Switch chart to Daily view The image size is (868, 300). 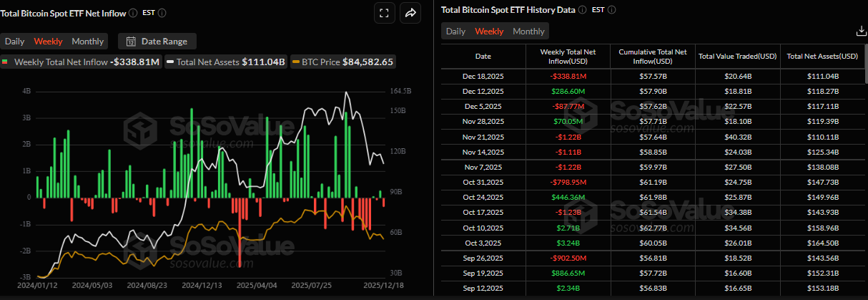pos(15,42)
